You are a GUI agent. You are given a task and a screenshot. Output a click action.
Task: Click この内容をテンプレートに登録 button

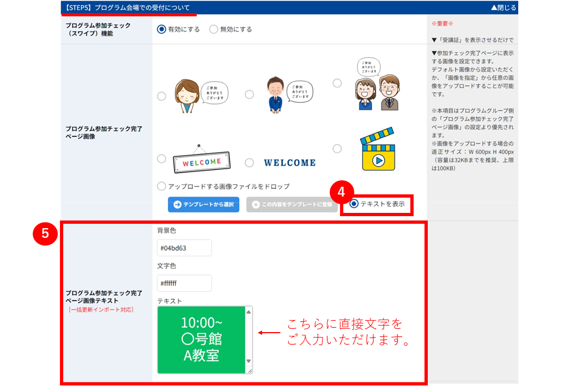coord(292,205)
